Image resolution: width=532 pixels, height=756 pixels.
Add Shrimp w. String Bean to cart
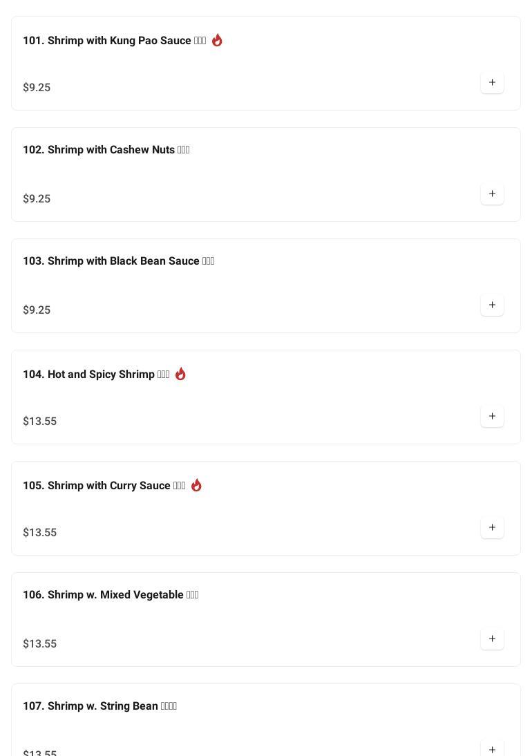492,749
